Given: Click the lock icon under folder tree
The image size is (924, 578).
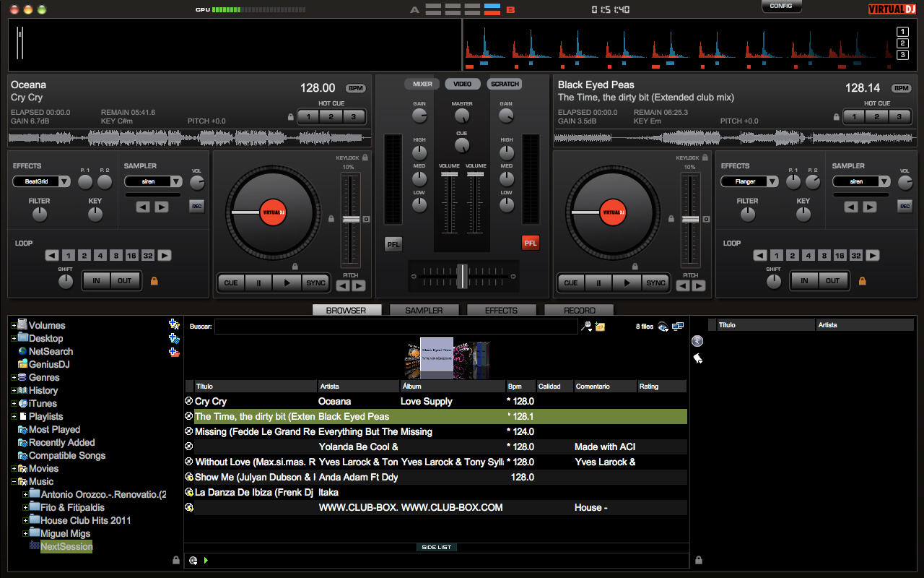Looking at the screenshot, I should tap(176, 560).
